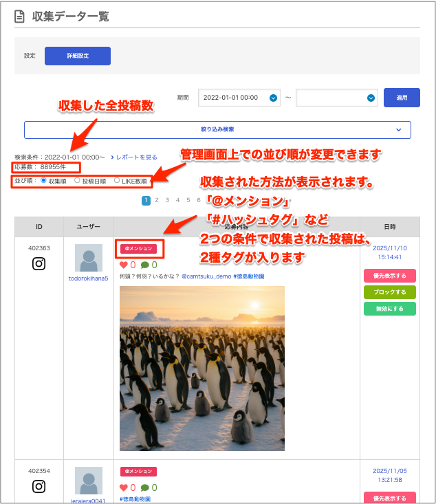This screenshot has height=504, width=436.
Task: Click the Instagram icon for post 402363
Action: pyautogui.click(x=39, y=263)
